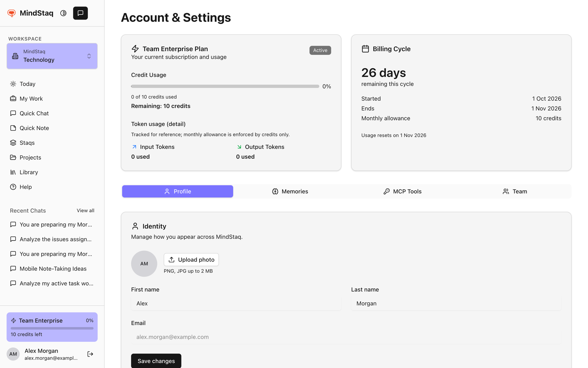The height and width of the screenshot is (368, 588).
Task: Click the Identity person icon
Action: click(x=135, y=226)
